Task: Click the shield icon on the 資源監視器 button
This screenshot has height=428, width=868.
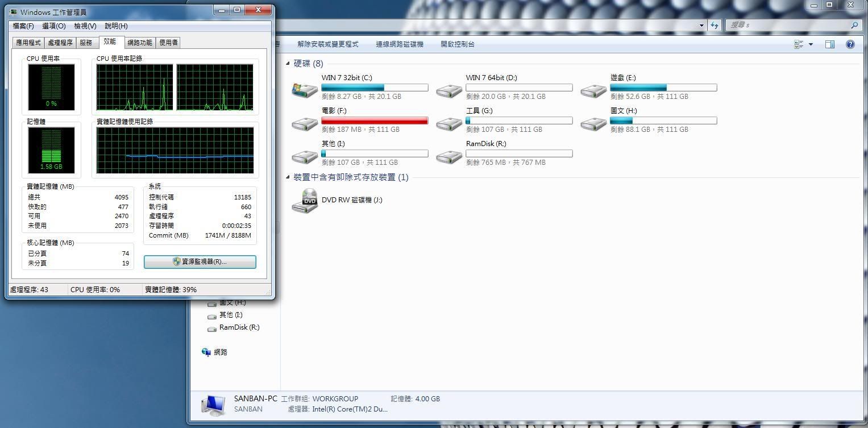Action: coord(177,261)
